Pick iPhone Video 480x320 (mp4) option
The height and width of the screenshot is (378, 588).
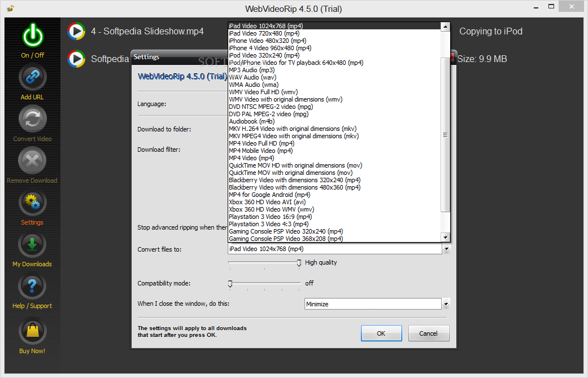click(x=334, y=41)
